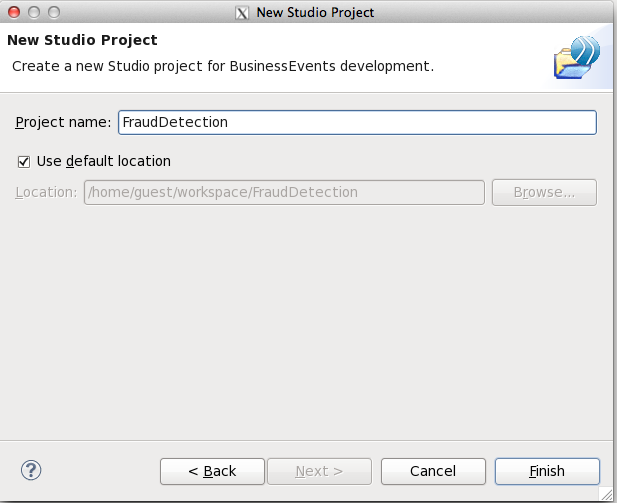Click the "Location:" label
This screenshot has height=503, width=617.
(46, 192)
